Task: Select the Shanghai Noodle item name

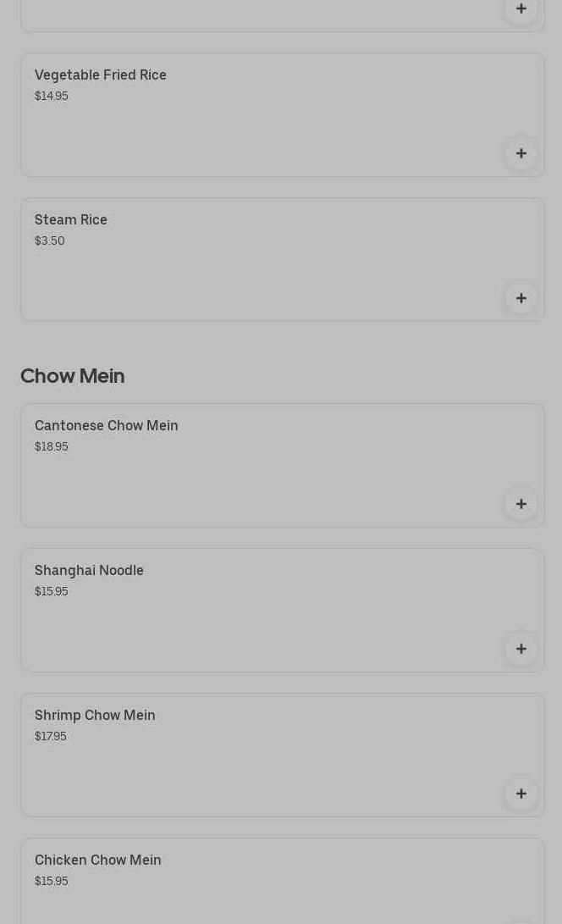Action: [x=89, y=571]
